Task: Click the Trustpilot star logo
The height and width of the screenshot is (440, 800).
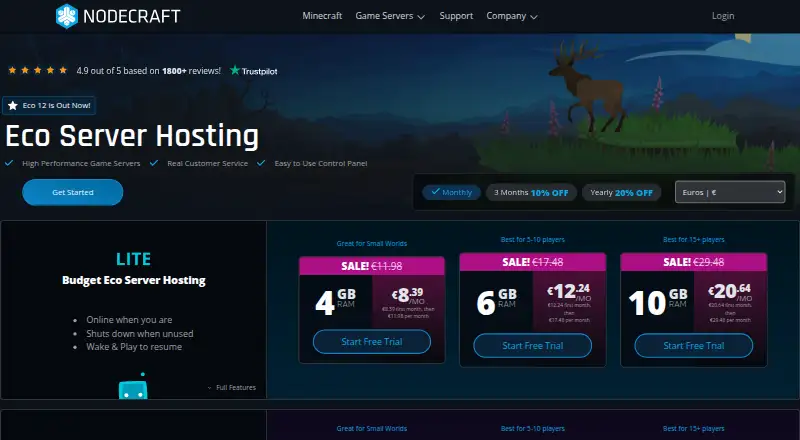Action: [235, 70]
